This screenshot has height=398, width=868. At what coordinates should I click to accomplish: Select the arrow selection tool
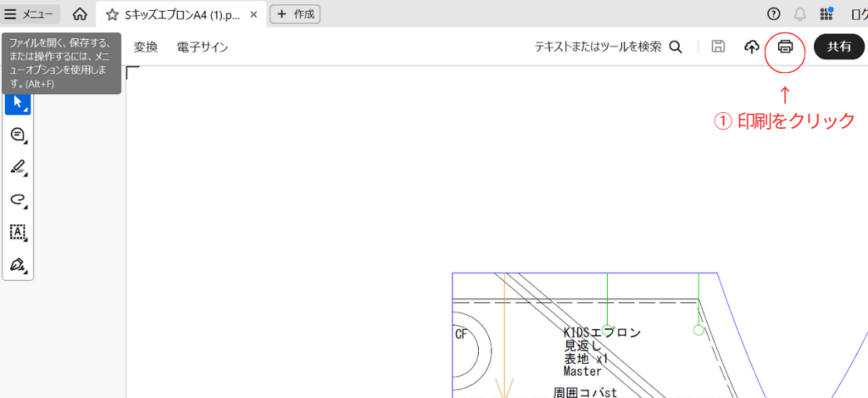[18, 103]
